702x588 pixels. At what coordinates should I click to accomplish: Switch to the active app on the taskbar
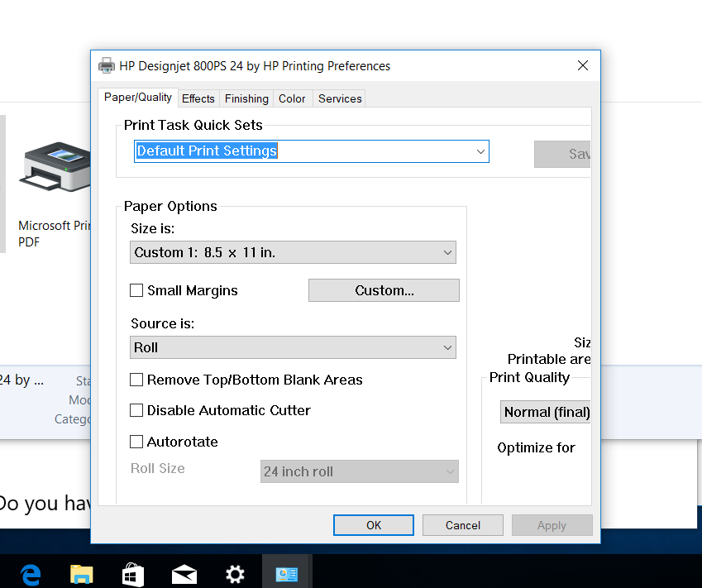point(286,573)
